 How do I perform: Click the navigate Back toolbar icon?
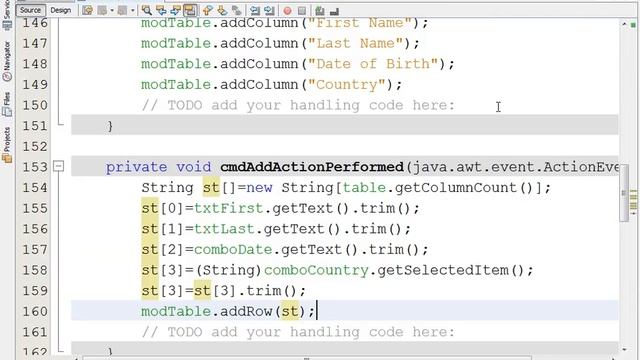coord(102,11)
